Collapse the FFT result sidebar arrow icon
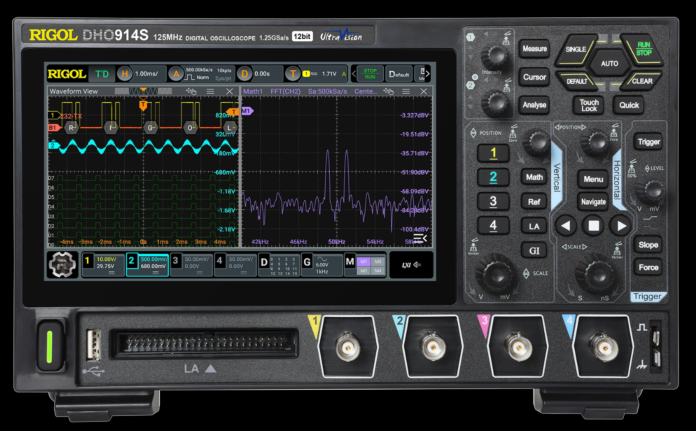This screenshot has height=431, width=696. [419, 239]
